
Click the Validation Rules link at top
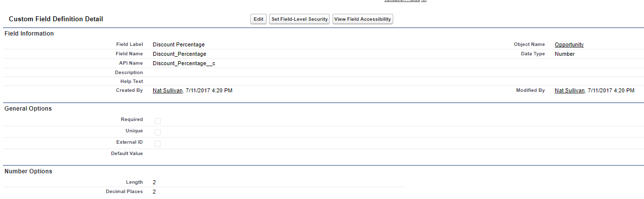pos(402,1)
